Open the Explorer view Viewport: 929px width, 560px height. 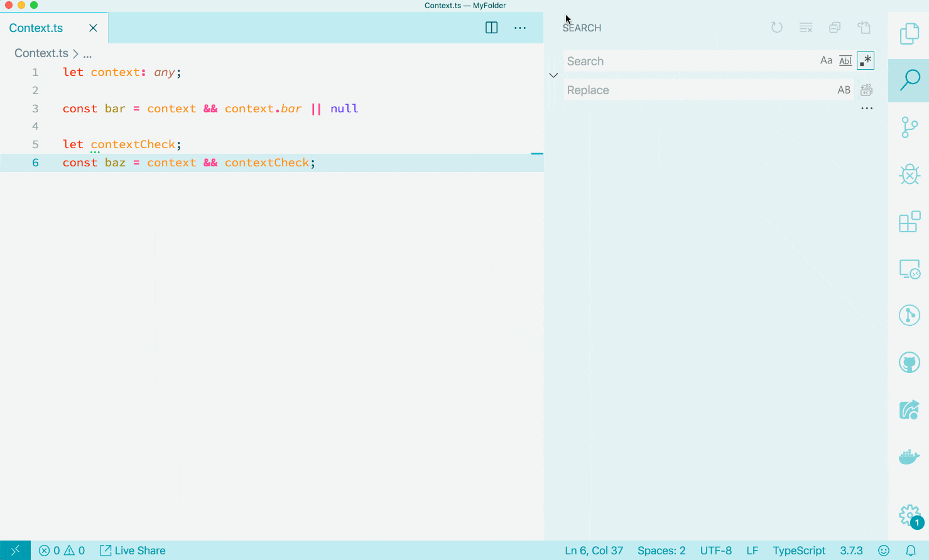coord(909,34)
